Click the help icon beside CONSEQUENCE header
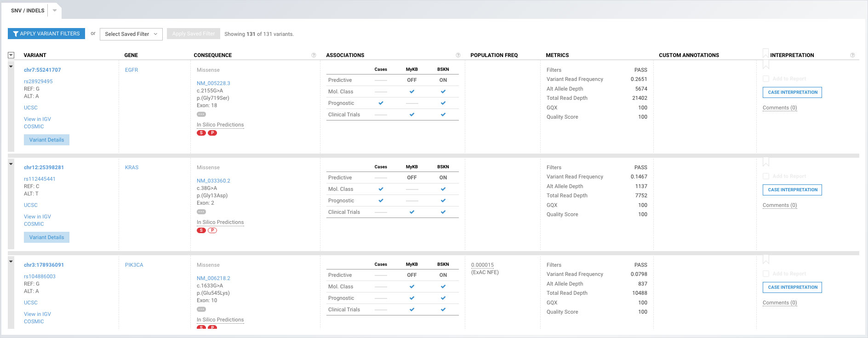This screenshot has width=868, height=338. tap(314, 55)
